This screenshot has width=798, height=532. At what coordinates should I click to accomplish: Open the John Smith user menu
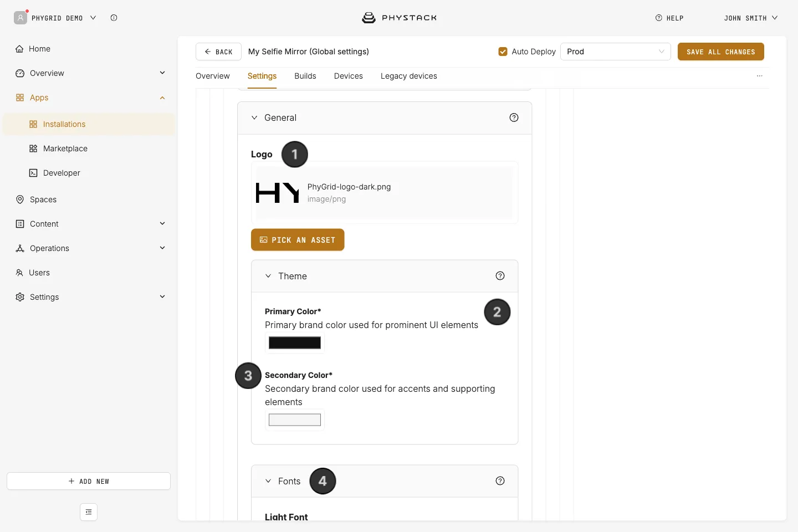[750, 18]
